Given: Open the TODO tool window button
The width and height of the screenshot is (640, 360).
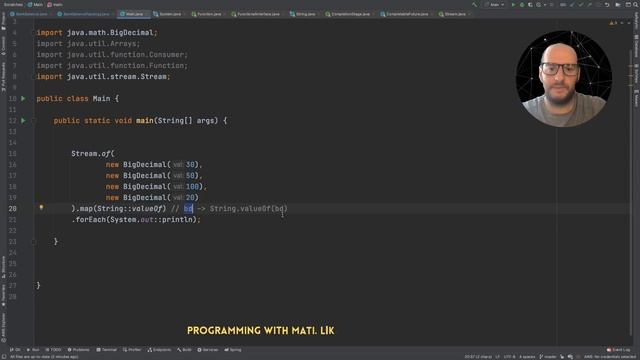Looking at the screenshot, I should coord(53,350).
